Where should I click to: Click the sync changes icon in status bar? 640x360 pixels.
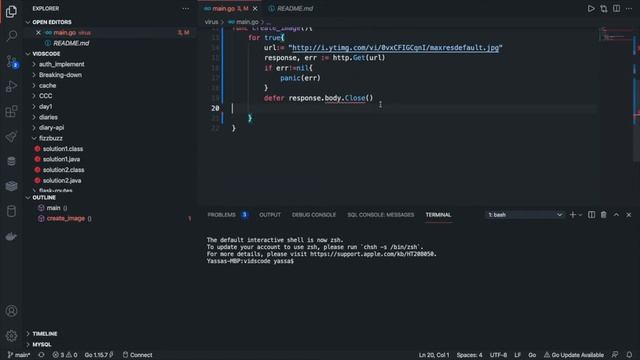coord(41,355)
